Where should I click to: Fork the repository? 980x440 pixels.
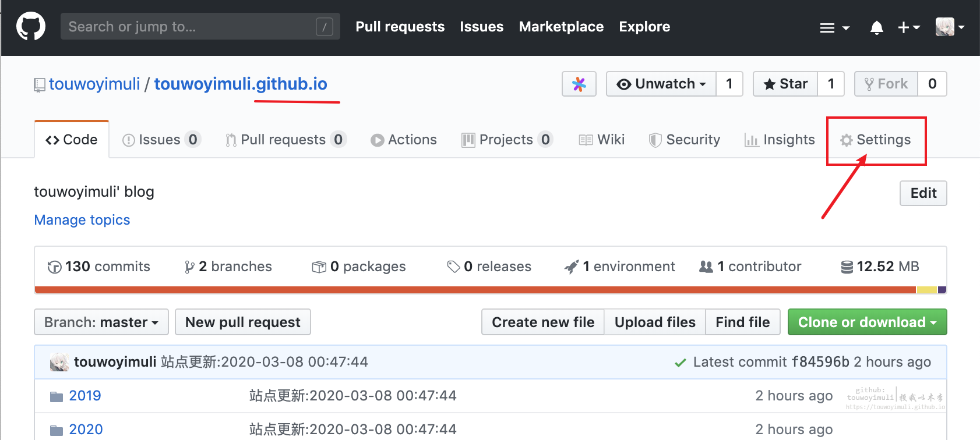point(886,84)
